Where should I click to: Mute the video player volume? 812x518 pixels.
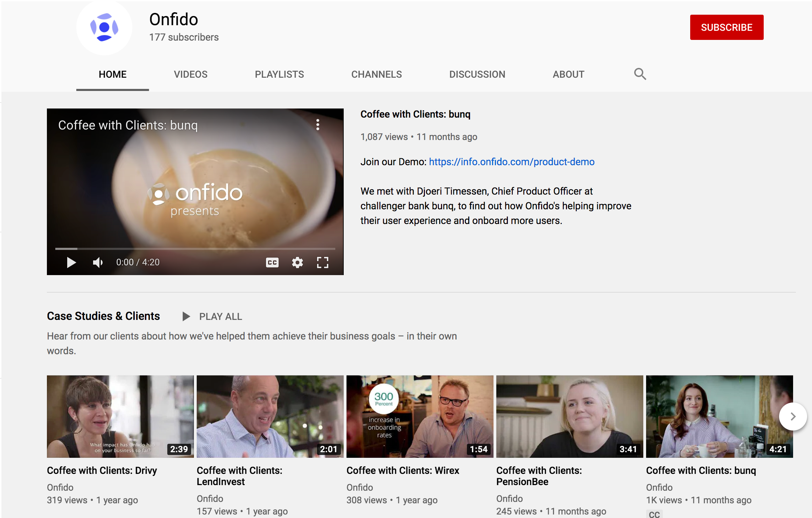pyautogui.click(x=98, y=262)
